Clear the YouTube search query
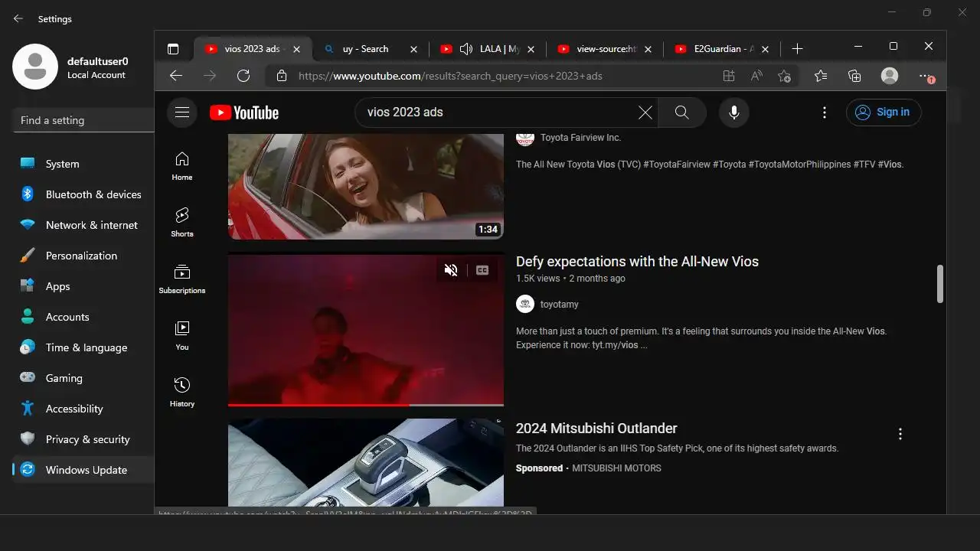980x551 pixels. coord(645,112)
